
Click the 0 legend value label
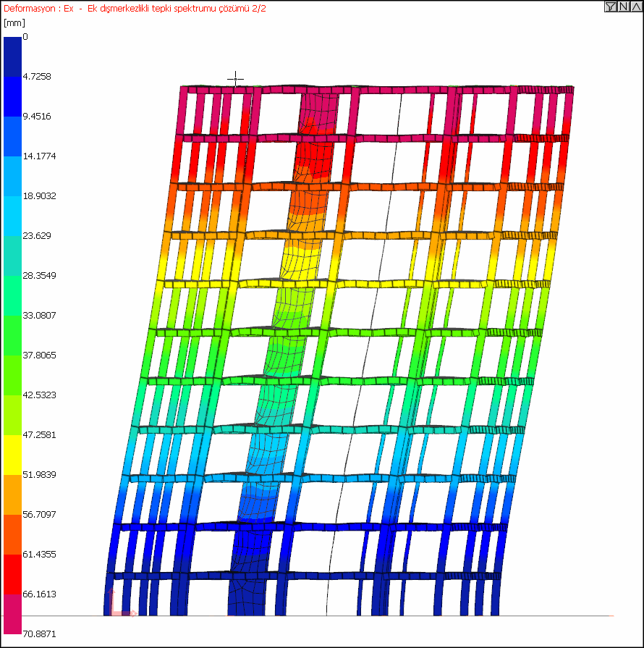[x=25, y=37]
